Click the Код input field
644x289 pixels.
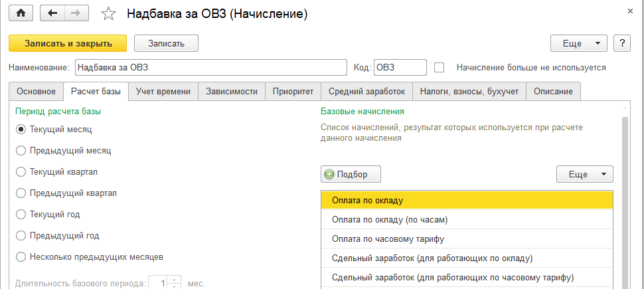click(x=400, y=67)
